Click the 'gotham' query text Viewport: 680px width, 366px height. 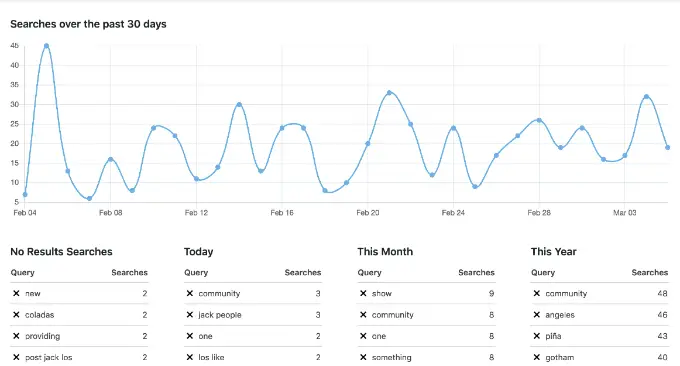point(559,357)
